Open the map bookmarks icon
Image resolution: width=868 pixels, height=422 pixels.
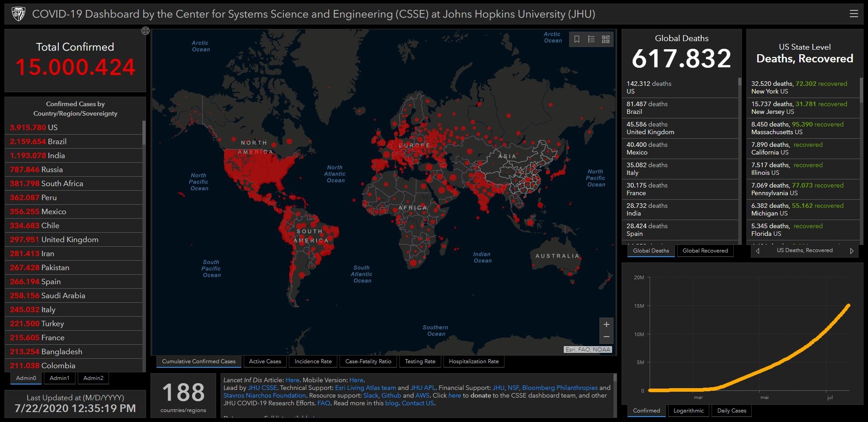[577, 39]
